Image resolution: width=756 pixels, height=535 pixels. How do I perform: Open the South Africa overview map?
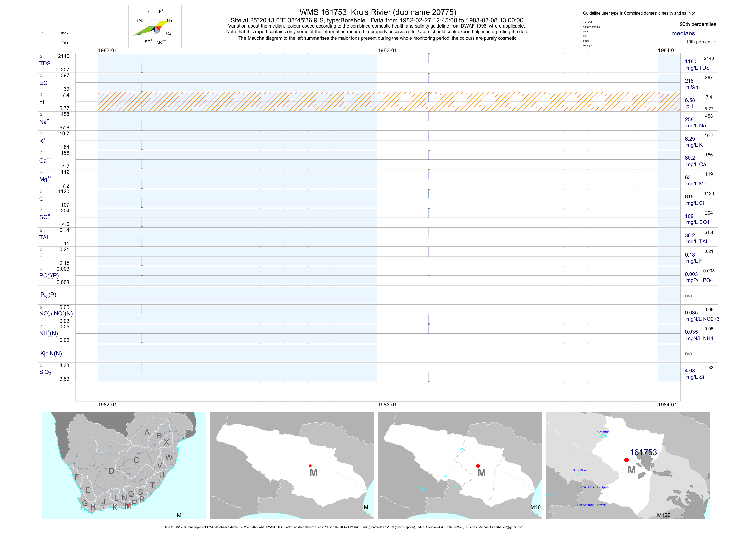[124, 465]
